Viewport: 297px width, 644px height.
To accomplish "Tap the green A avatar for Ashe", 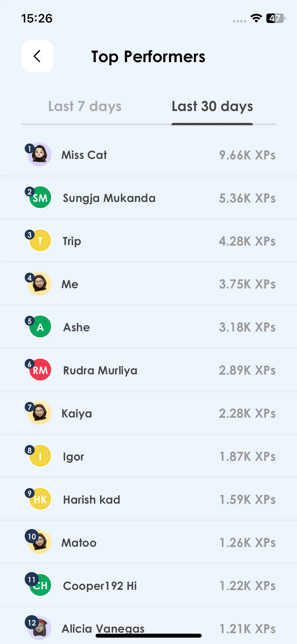I will [40, 327].
